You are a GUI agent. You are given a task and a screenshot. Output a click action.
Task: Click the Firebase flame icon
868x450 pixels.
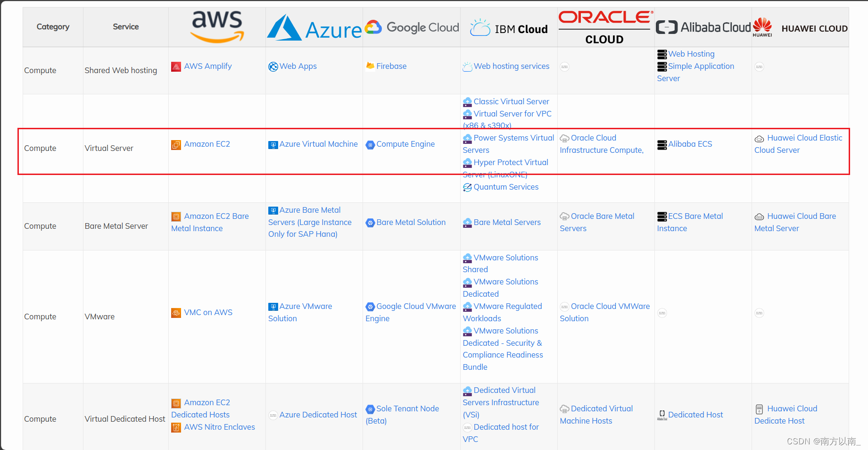370,66
